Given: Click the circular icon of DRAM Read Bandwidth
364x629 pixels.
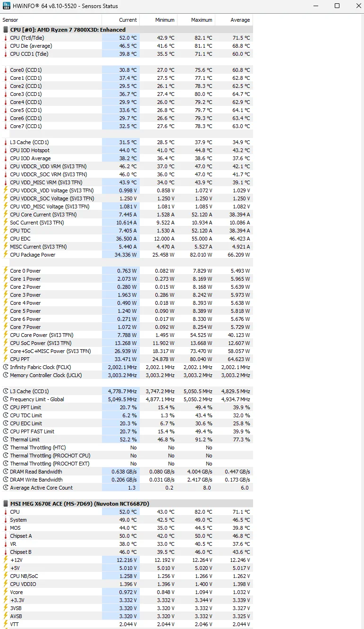Looking at the screenshot, I should coord(6,472).
